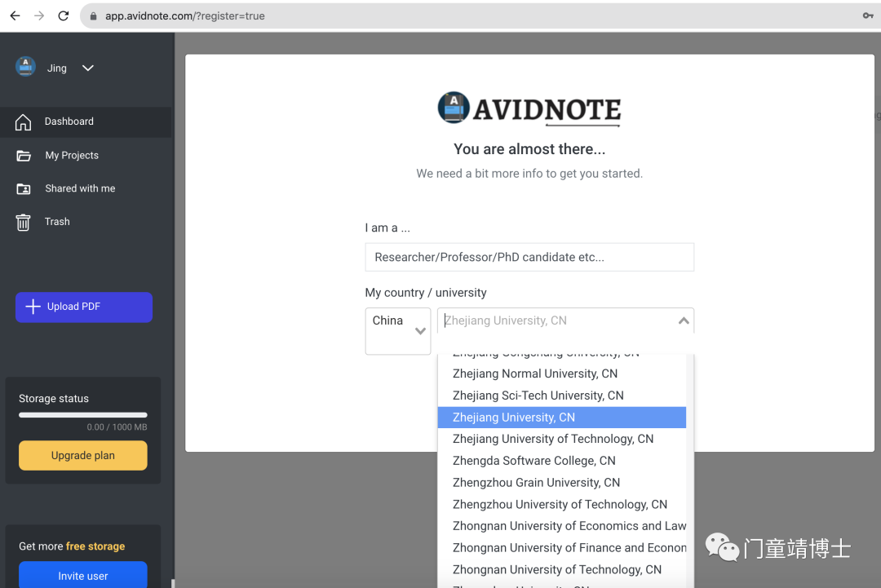
Task: Select Zhongnan University of Technology, CN
Action: pos(562,570)
